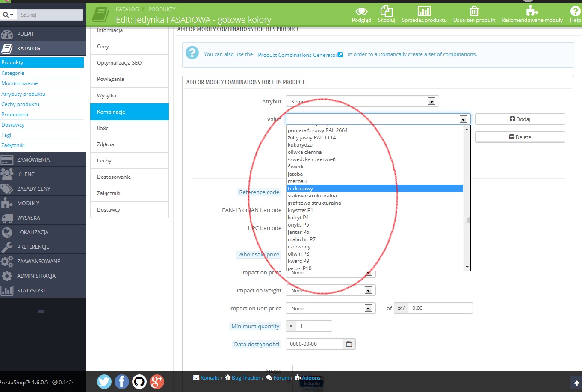Open the Optymalizacja SEO tab

pos(130,63)
